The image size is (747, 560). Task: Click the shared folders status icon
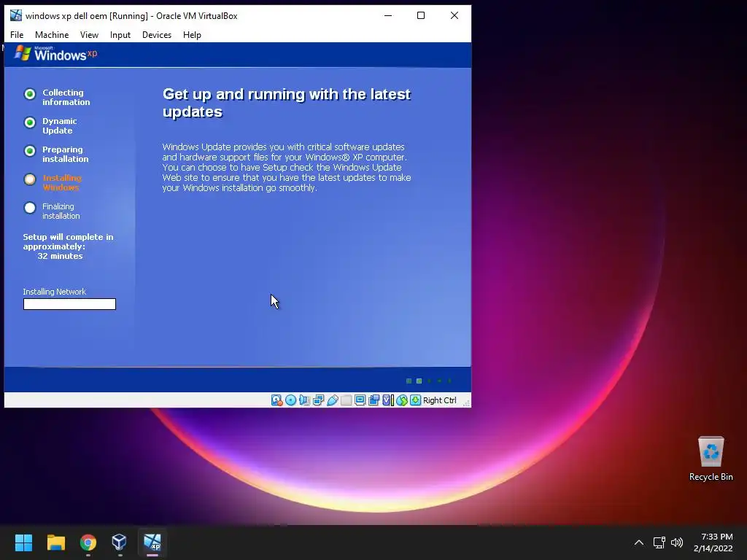point(347,400)
